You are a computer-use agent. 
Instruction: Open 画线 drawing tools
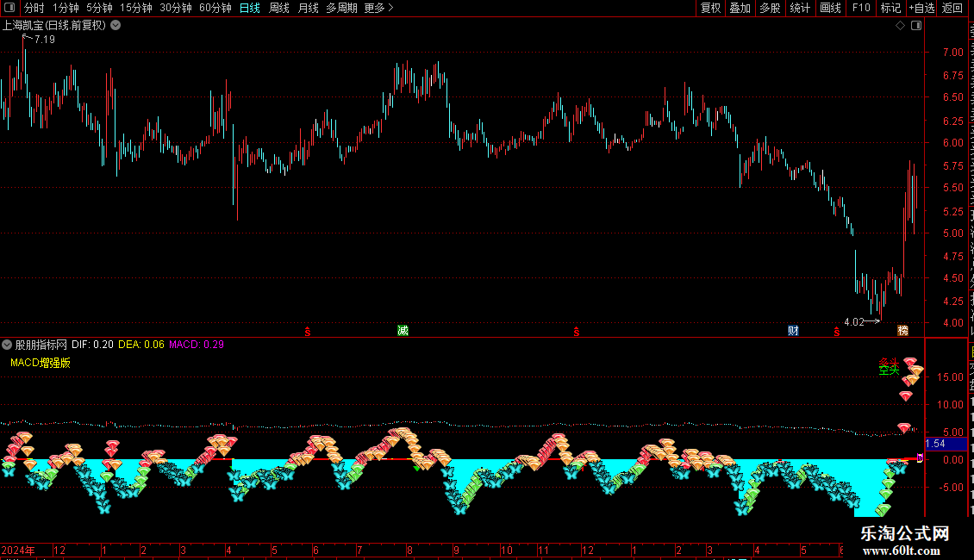tap(830, 8)
